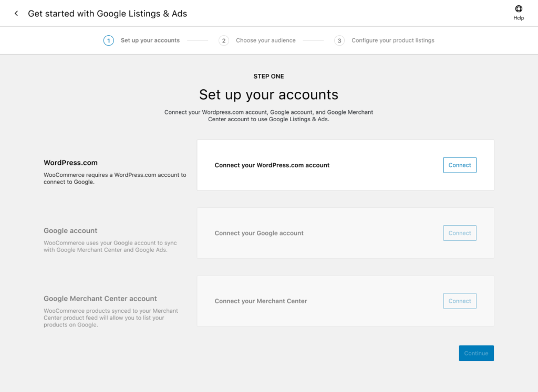This screenshot has height=392, width=538.
Task: Click 'WooCommerce uses your Google account to sync' description
Action: (110, 246)
